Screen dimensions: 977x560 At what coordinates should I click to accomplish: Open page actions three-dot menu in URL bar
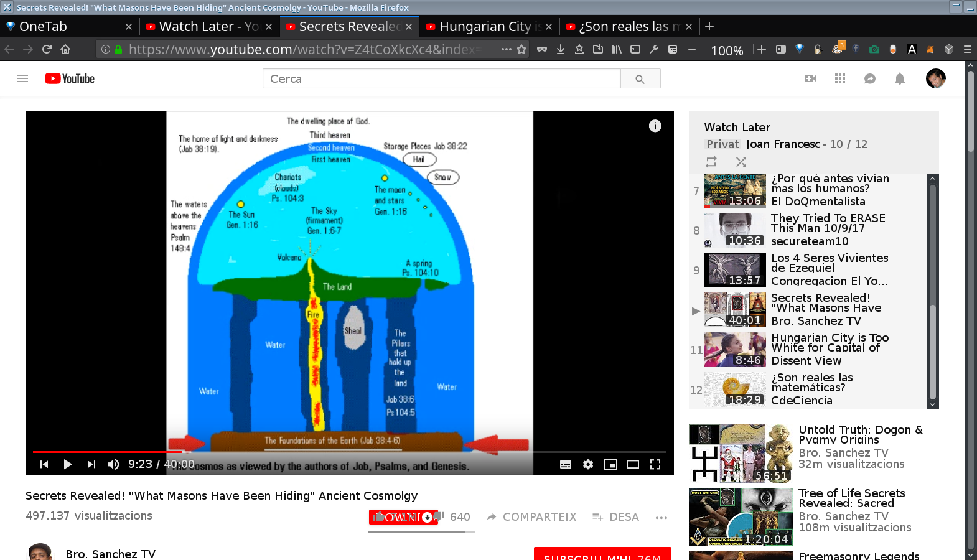tap(506, 49)
